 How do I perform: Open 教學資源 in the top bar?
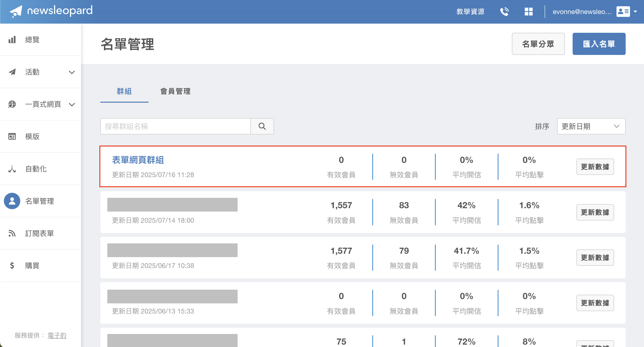[470, 12]
